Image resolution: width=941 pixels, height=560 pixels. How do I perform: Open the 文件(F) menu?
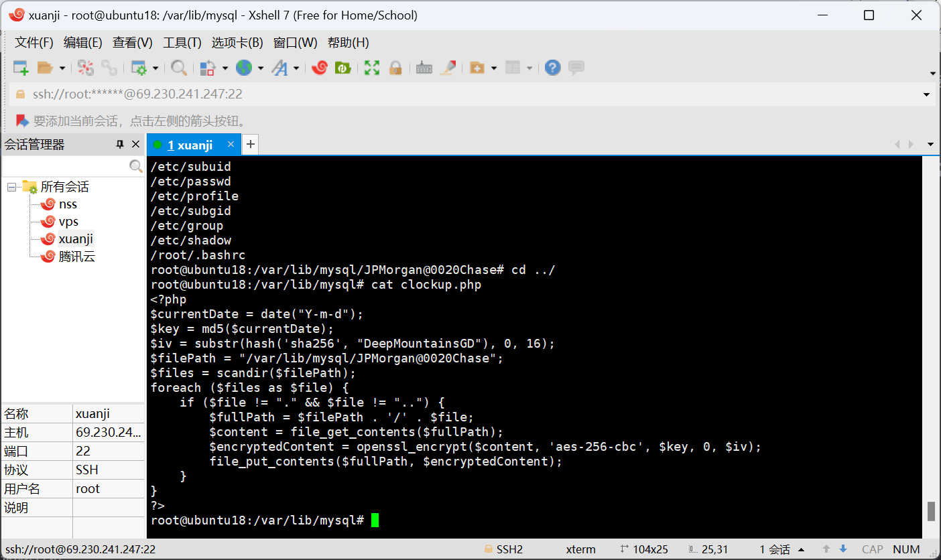click(34, 42)
